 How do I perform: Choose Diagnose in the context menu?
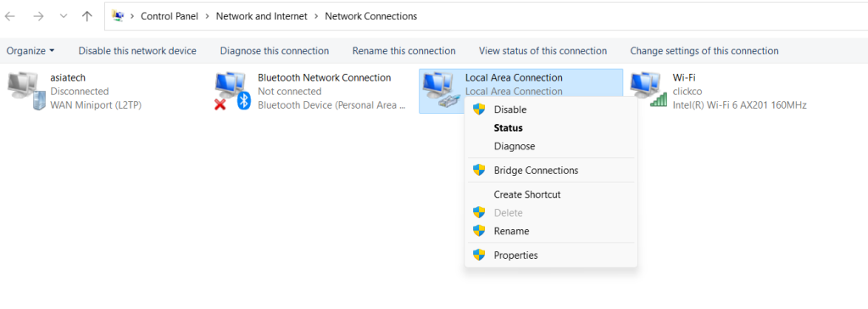click(551, 146)
